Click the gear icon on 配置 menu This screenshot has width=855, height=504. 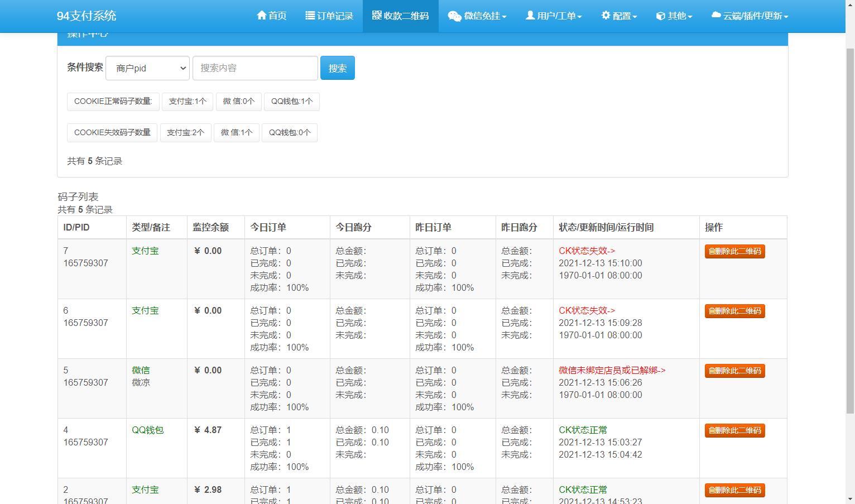click(x=606, y=16)
